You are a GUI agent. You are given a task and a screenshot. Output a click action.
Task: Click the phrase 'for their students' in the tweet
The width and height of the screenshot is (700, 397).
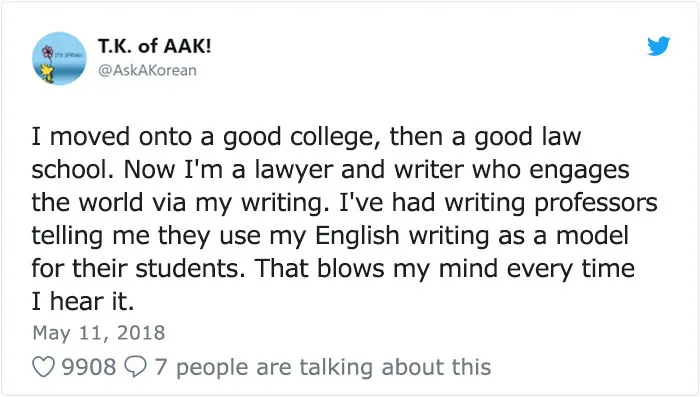[x=137, y=269]
